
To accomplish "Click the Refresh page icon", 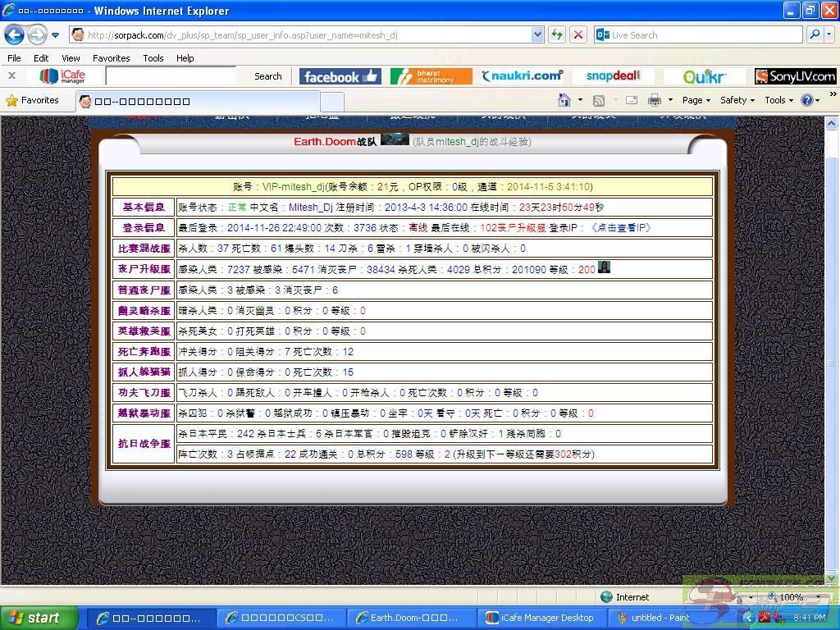I will tap(557, 35).
